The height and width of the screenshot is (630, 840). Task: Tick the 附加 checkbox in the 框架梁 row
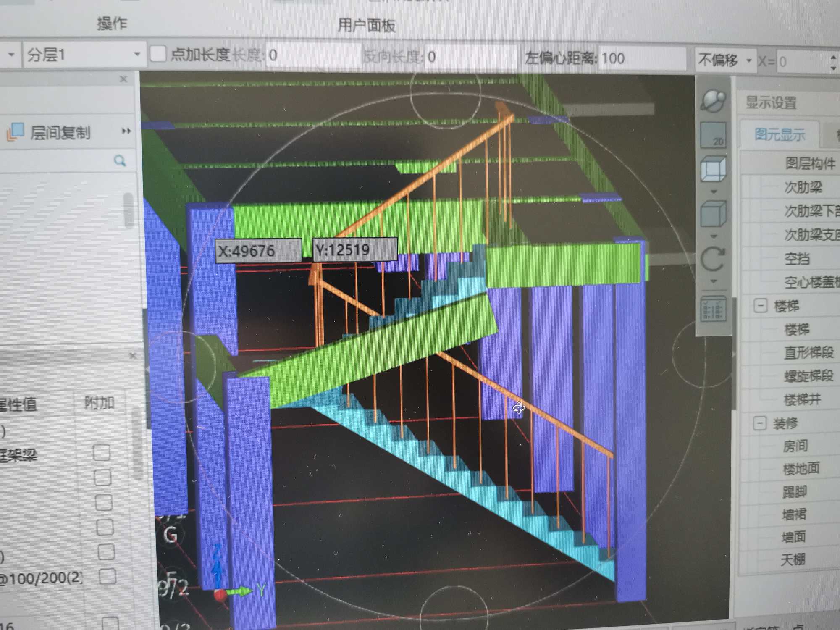102,453
